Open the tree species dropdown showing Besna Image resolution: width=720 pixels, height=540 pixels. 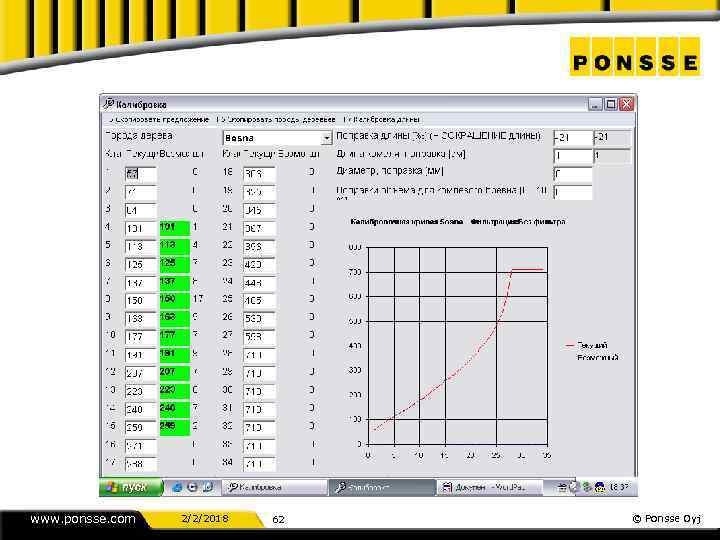click(277, 138)
